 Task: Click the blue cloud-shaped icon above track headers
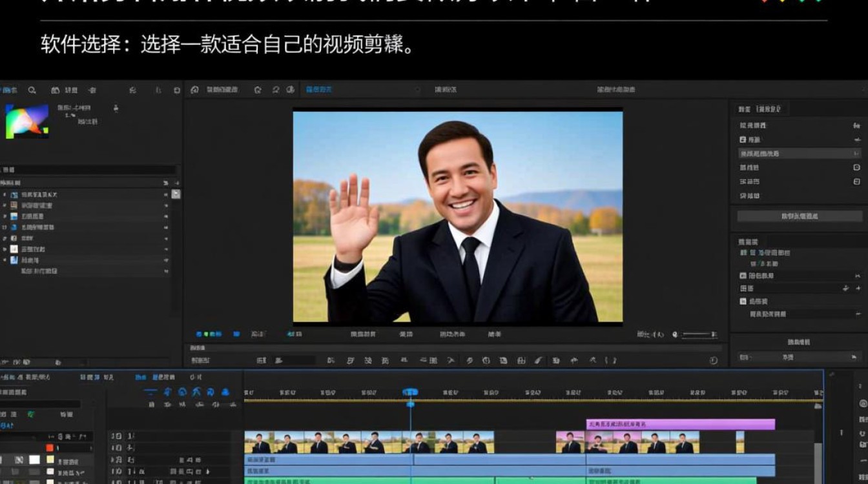pos(225,392)
